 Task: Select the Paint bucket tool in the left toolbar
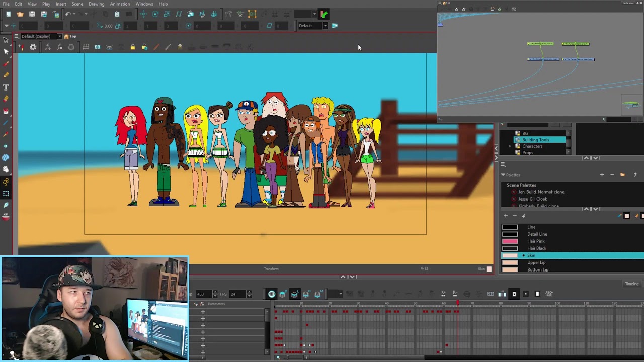(6, 111)
